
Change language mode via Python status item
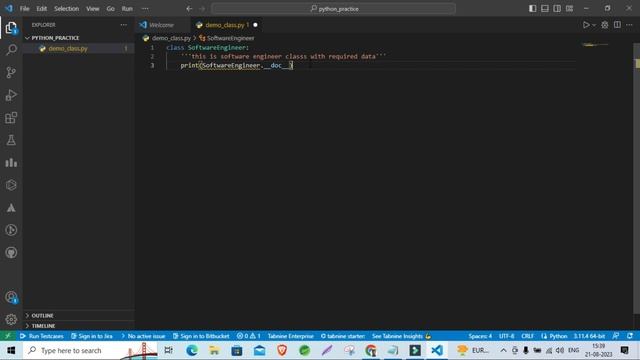(x=554, y=336)
